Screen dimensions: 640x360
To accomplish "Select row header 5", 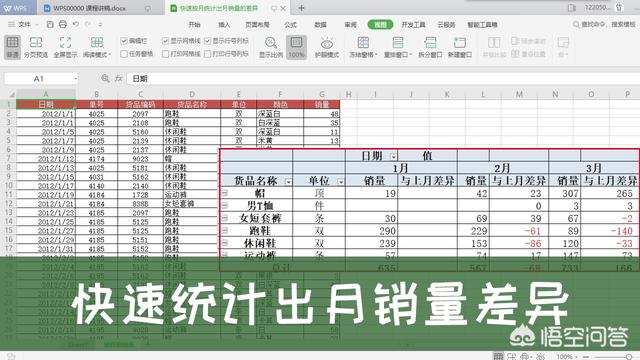I will 9,140.
